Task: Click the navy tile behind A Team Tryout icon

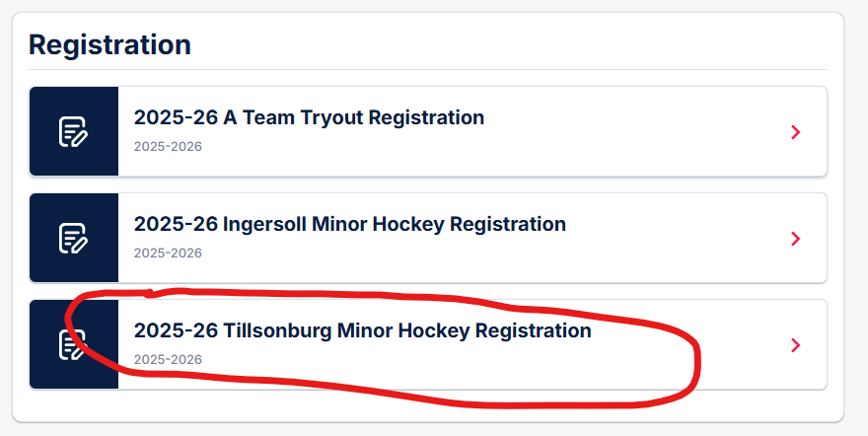Action: [74, 131]
